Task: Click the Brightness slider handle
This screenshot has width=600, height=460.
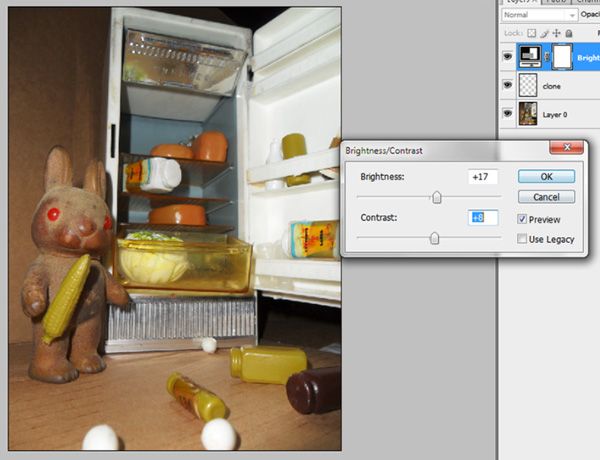Action: [x=437, y=197]
